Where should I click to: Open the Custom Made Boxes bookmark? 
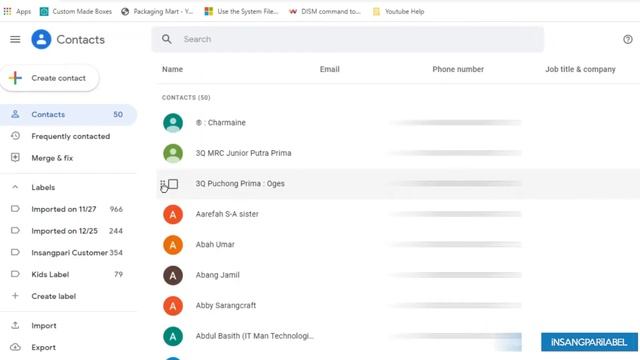pos(76,11)
